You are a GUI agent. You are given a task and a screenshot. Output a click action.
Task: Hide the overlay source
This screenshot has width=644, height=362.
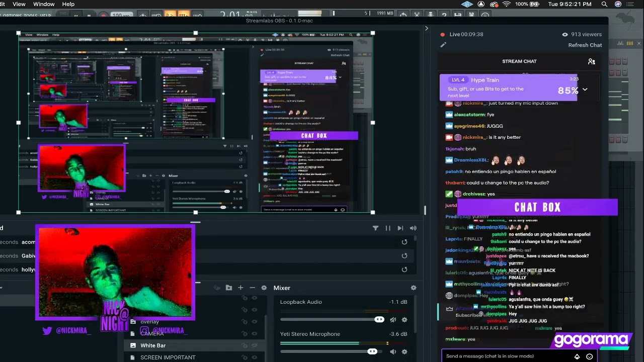254,322
